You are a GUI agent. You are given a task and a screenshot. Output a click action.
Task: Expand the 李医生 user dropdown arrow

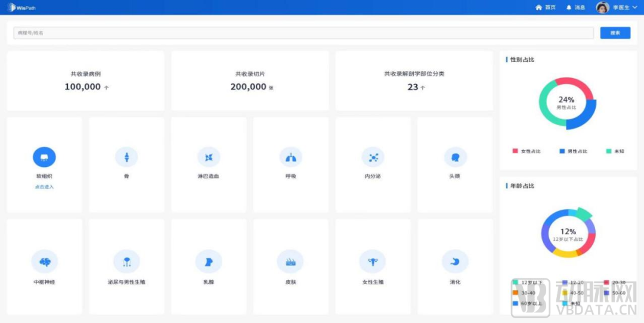(634, 8)
